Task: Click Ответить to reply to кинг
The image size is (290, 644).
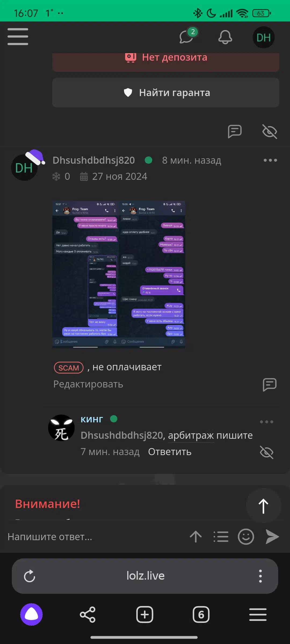Action: pyautogui.click(x=170, y=452)
